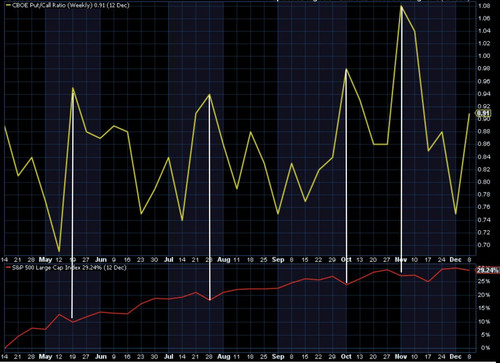Click the 0.70 value on the ratio axis
The width and height of the screenshot is (500, 363).
click(x=484, y=245)
